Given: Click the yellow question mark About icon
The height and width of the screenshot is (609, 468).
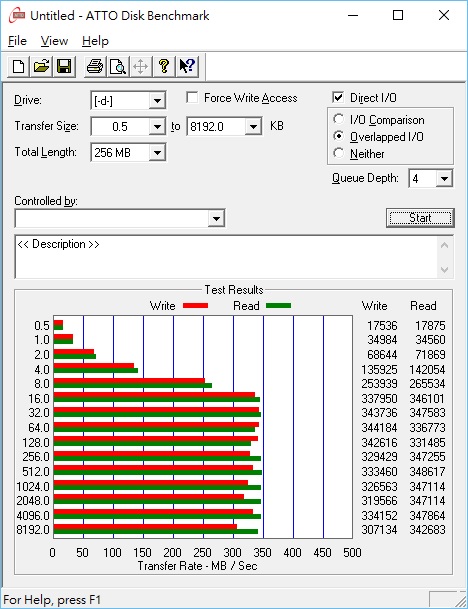Looking at the screenshot, I should [x=164, y=67].
